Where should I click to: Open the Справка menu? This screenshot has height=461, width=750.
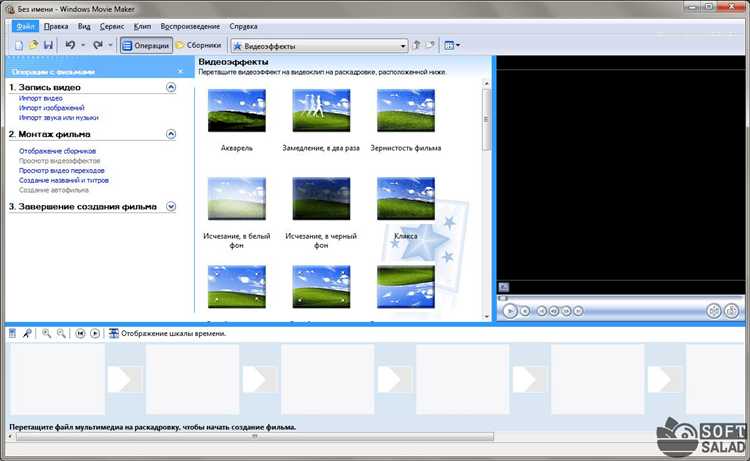243,26
